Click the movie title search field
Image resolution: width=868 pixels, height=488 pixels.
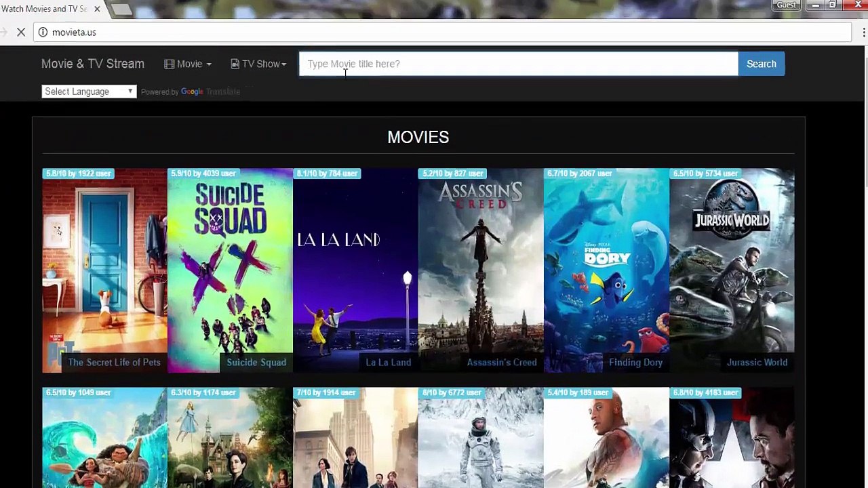(519, 64)
